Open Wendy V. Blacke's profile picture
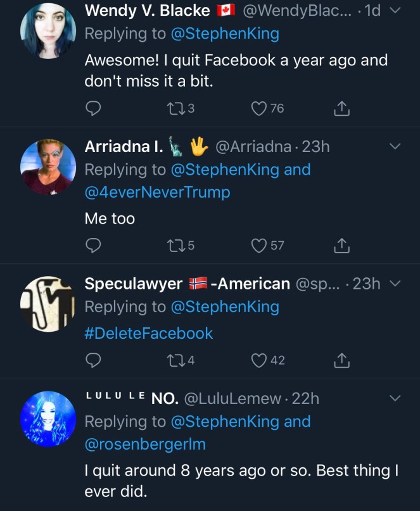The height and width of the screenshot is (511, 420). click(48, 30)
